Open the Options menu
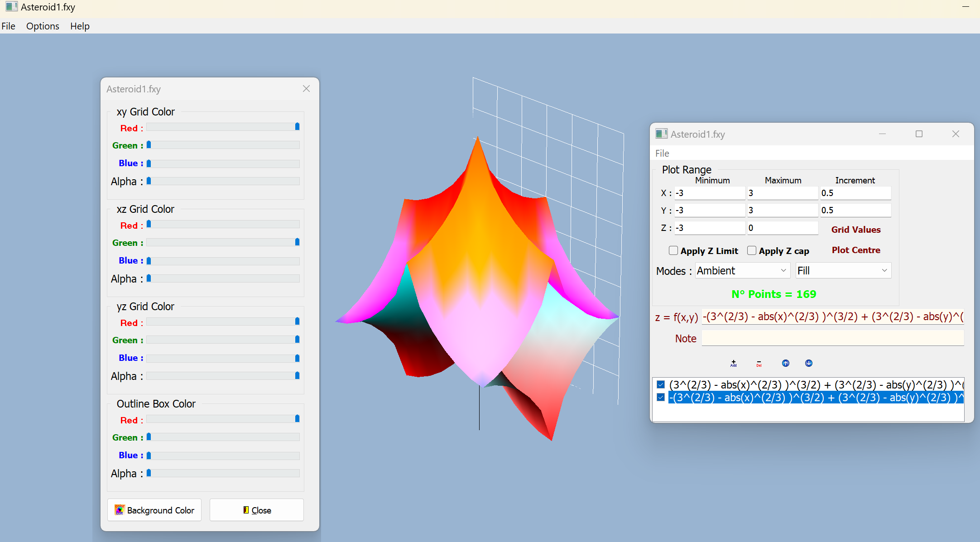 coord(43,26)
